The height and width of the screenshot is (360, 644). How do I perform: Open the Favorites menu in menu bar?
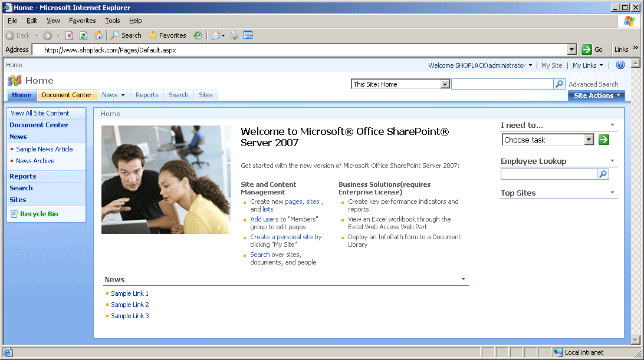pos(82,21)
